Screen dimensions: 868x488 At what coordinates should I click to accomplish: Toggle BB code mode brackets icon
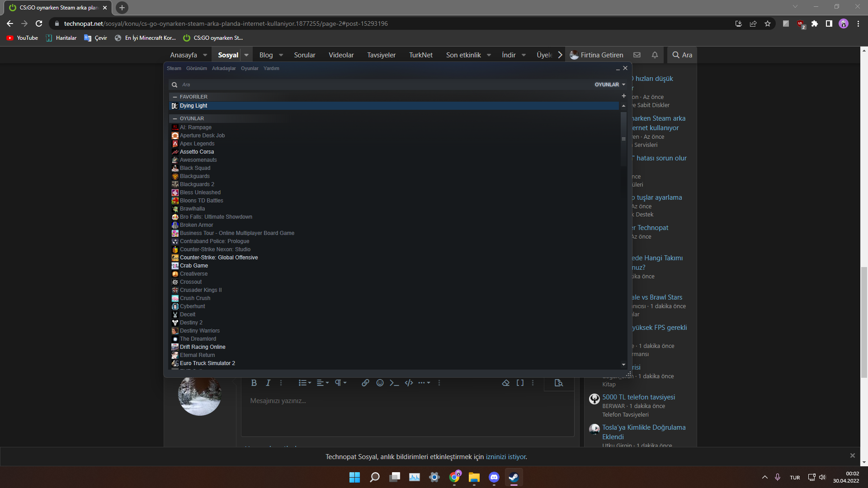520,383
